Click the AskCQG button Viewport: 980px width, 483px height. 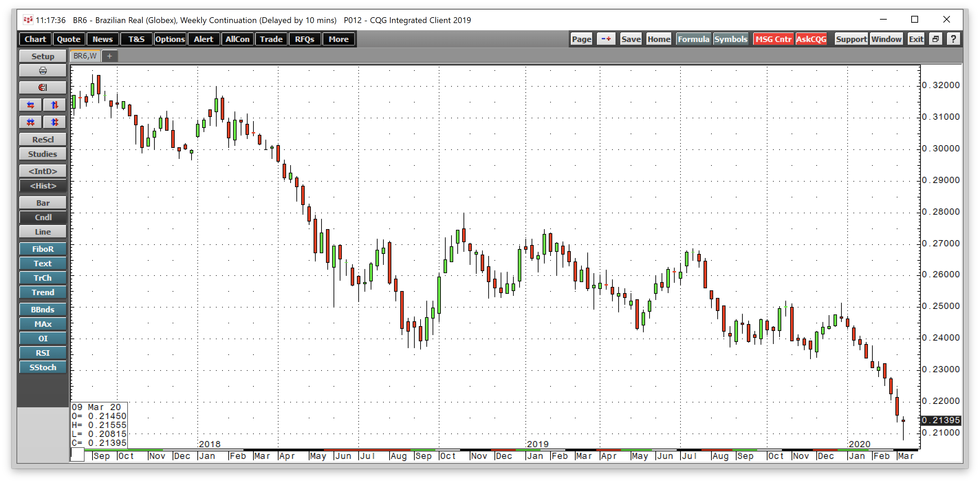[x=811, y=39]
